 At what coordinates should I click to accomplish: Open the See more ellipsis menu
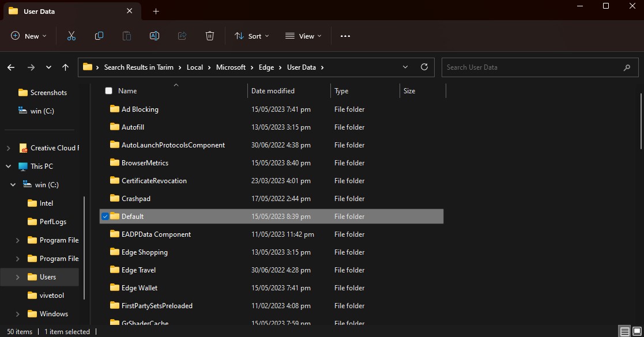[x=345, y=36]
